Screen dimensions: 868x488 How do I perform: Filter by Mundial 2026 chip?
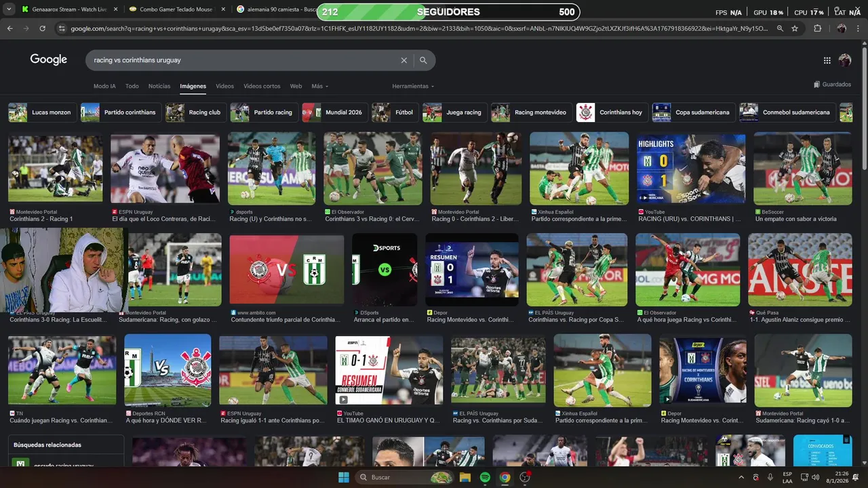(335, 113)
